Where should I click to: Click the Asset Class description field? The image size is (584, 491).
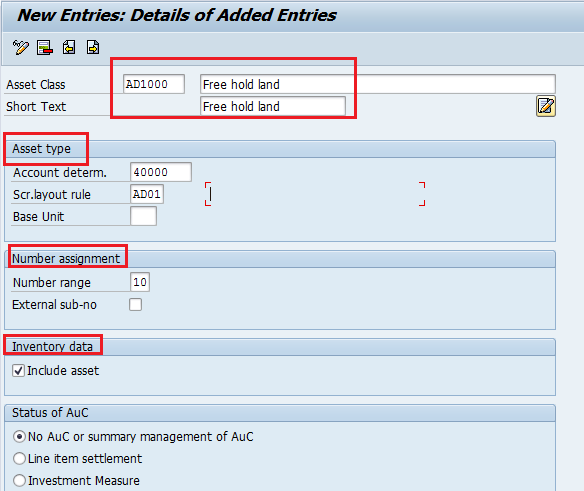coord(378,84)
